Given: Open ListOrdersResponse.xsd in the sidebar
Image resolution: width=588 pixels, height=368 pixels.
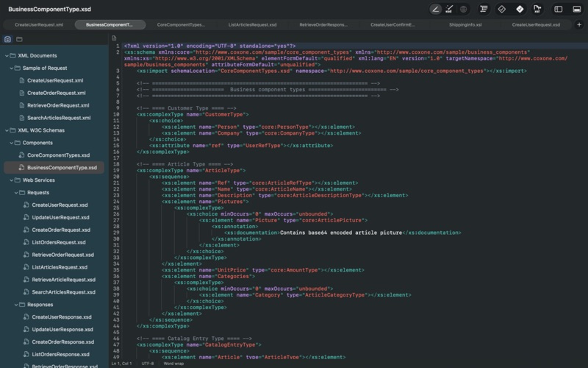Looking at the screenshot, I should coord(60,354).
